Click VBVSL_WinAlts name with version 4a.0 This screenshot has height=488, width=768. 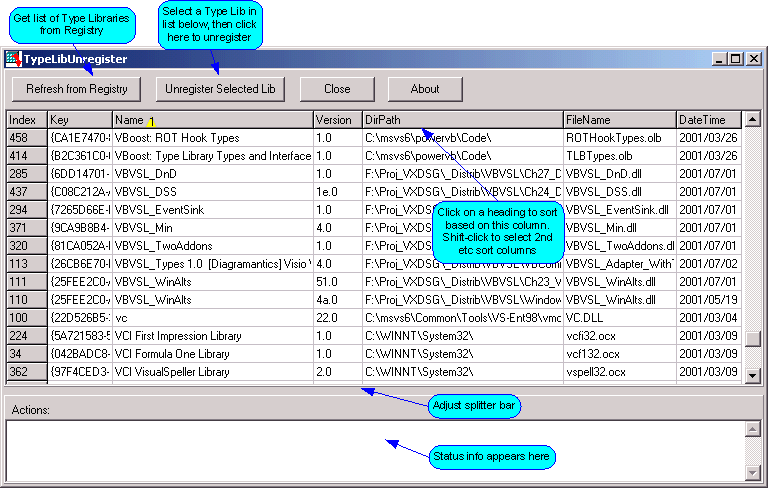(213, 300)
